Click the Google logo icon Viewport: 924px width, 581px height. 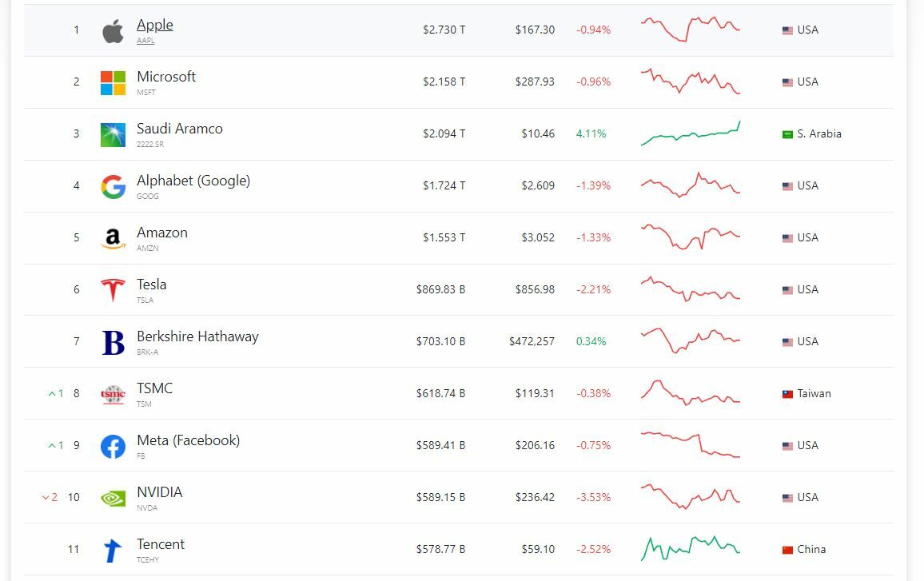[113, 186]
